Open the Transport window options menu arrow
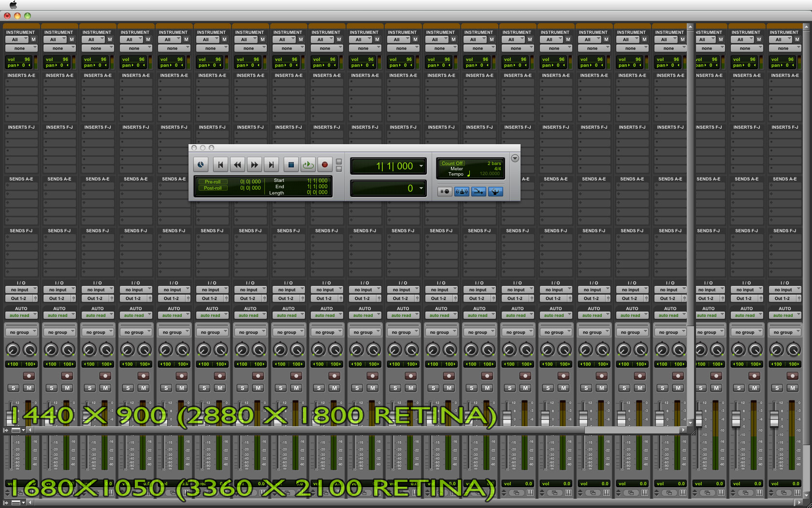The image size is (812, 508). tap(515, 158)
